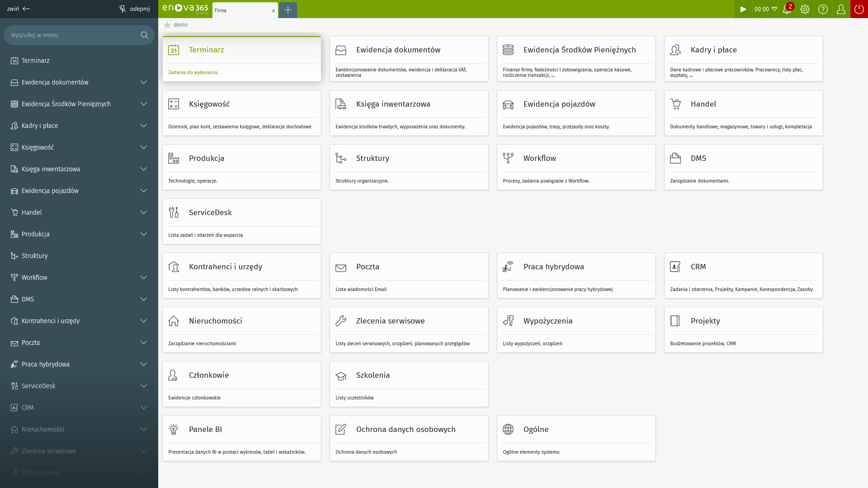Expand the Handel sidebar section
This screenshot has width=868, height=488.
coord(144,212)
